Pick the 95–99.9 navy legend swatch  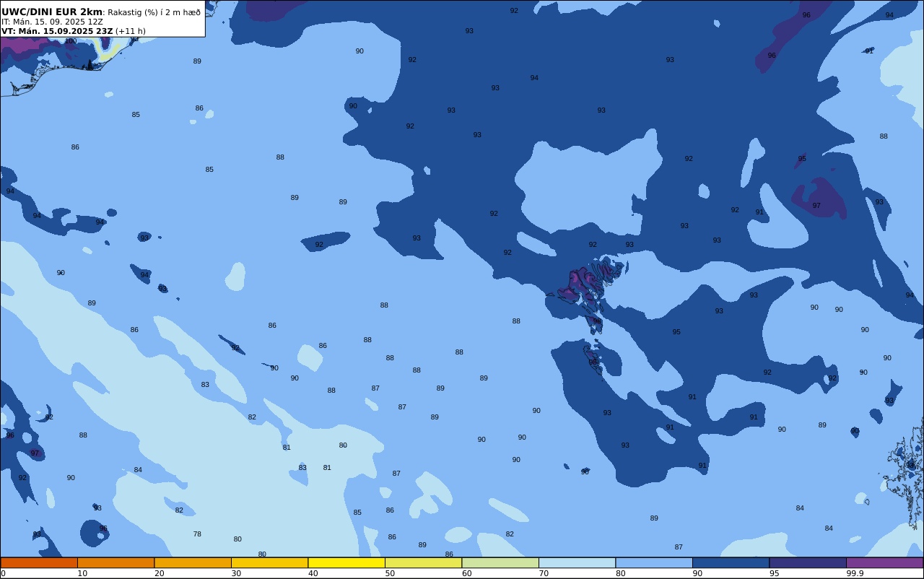pos(808,562)
